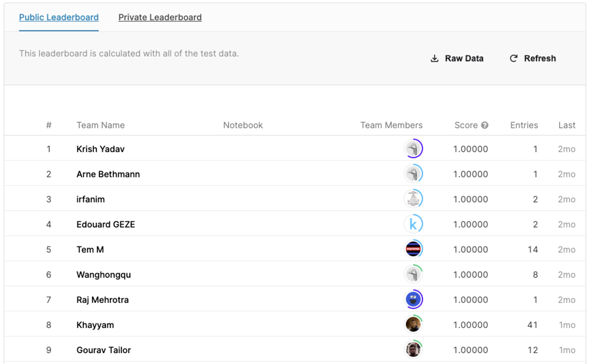This screenshot has height=364, width=589.
Task: Select team name Khayyam
Action: tap(95, 325)
